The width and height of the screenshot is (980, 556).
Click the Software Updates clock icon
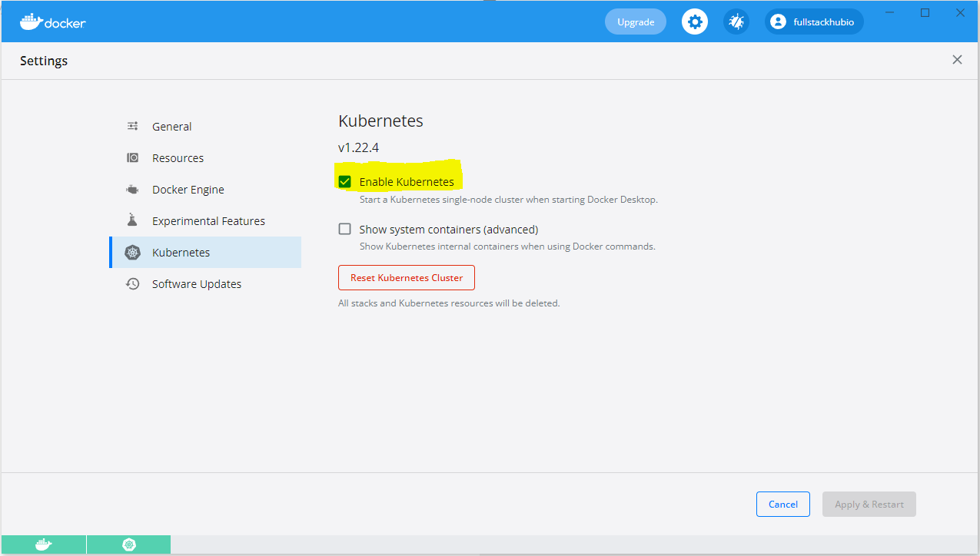[133, 283]
